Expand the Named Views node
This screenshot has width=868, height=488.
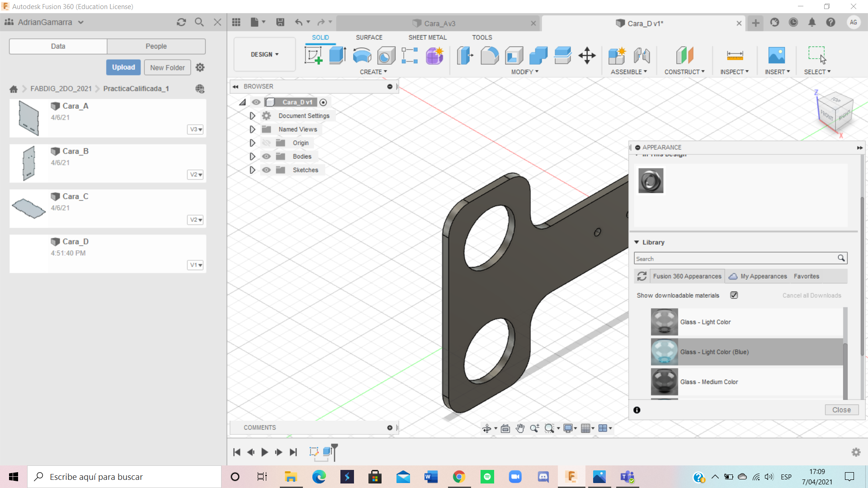pyautogui.click(x=252, y=129)
